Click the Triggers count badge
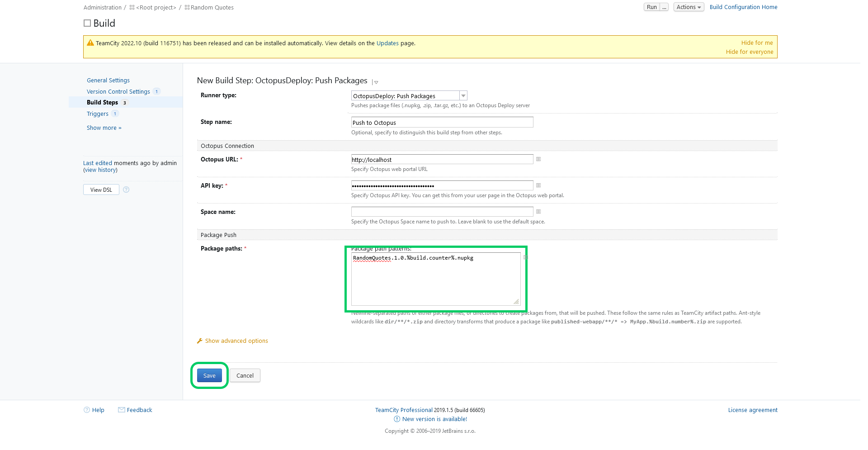The height and width of the screenshot is (450, 868). (115, 114)
